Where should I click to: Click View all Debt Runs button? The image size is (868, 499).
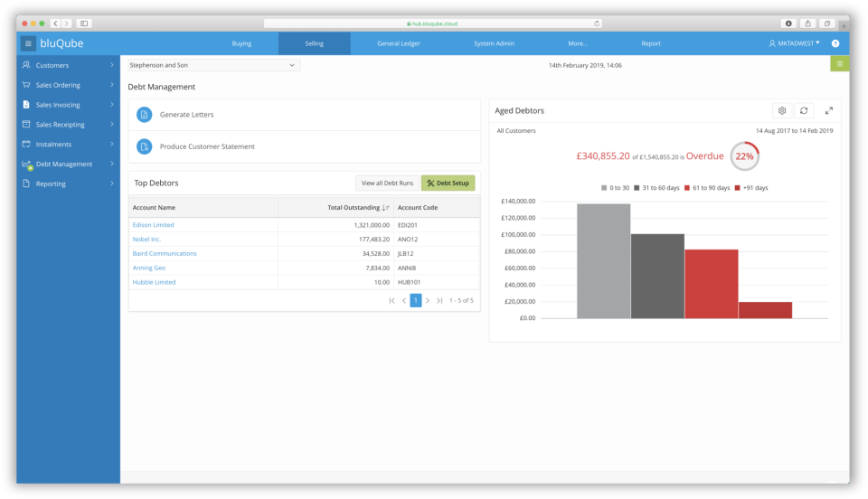[x=387, y=184]
